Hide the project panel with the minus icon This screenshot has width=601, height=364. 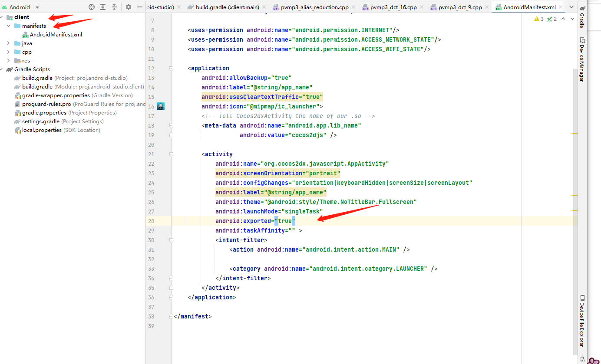(139, 7)
